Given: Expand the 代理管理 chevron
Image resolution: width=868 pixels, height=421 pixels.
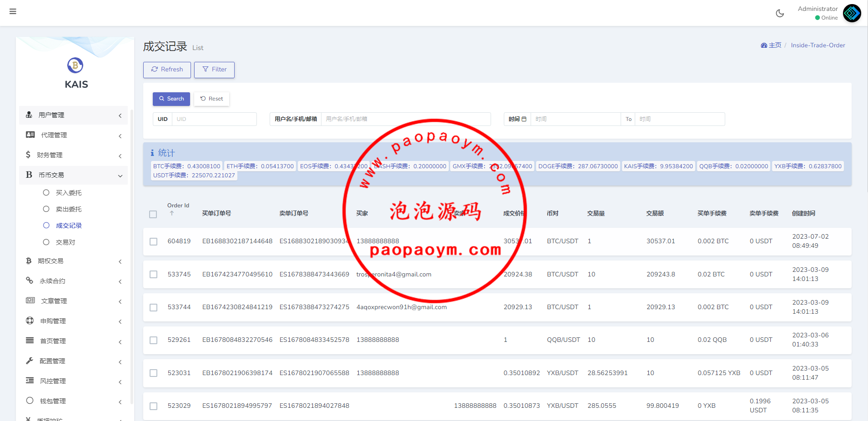Looking at the screenshot, I should 120,135.
